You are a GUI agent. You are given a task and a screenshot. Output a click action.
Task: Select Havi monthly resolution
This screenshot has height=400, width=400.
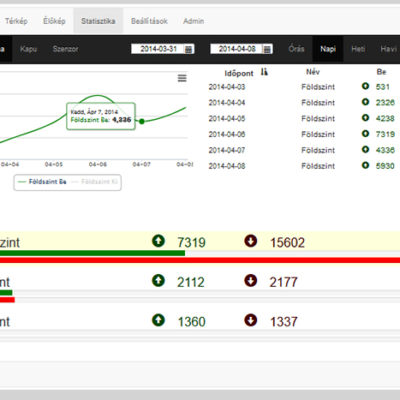pyautogui.click(x=388, y=49)
